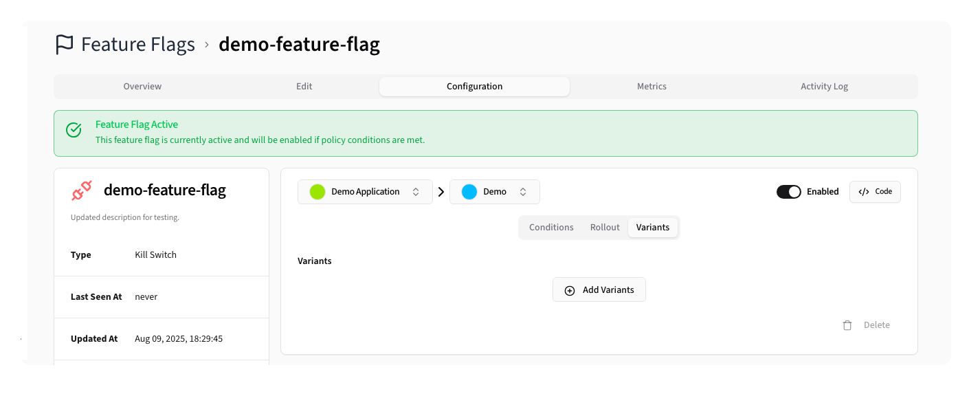The image size is (980, 394).
Task: Click the red plug kill switch icon
Action: (x=82, y=191)
